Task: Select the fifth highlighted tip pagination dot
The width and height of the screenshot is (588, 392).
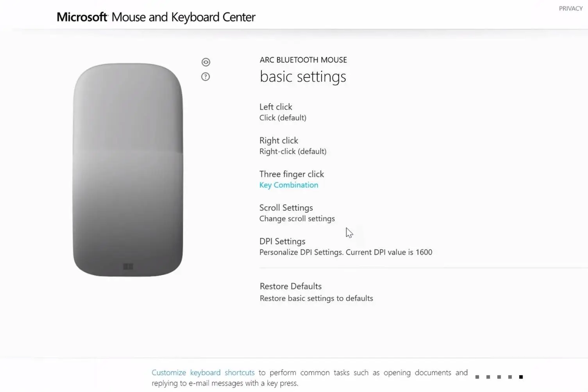Action: (x=521, y=377)
